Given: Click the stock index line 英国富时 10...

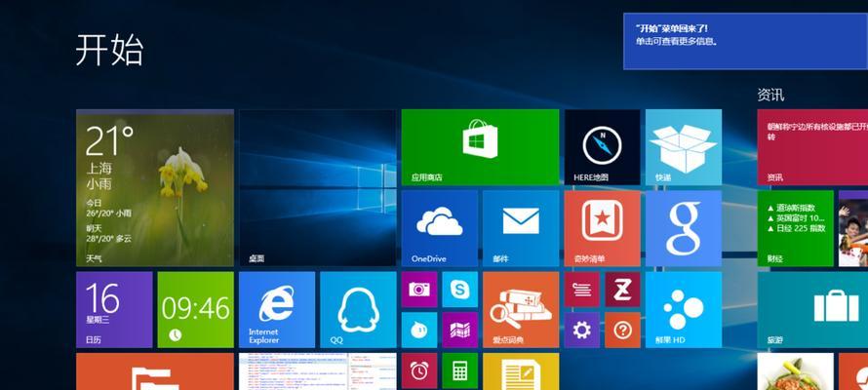Looking at the screenshot, I should click(796, 218).
